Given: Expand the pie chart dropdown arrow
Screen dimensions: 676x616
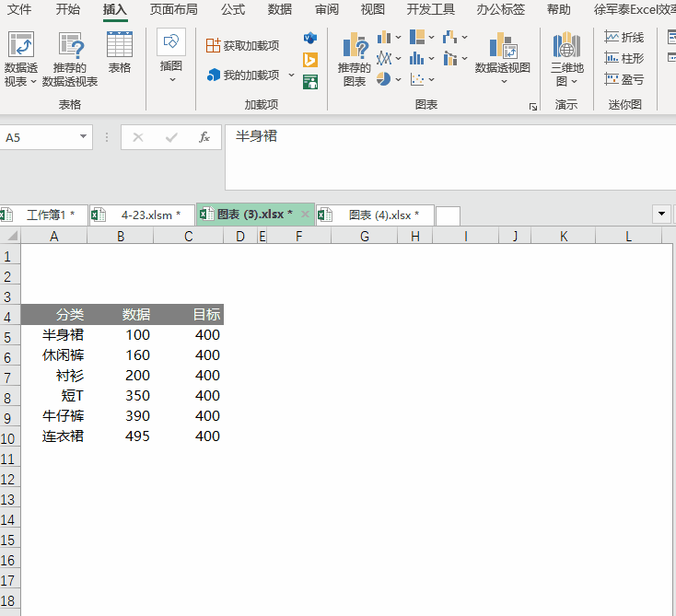Looking at the screenshot, I should (399, 79).
